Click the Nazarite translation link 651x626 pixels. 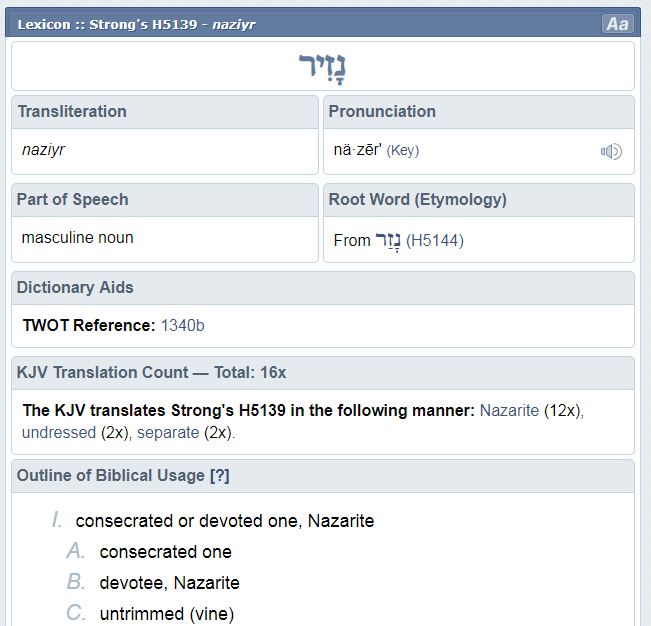[509, 410]
